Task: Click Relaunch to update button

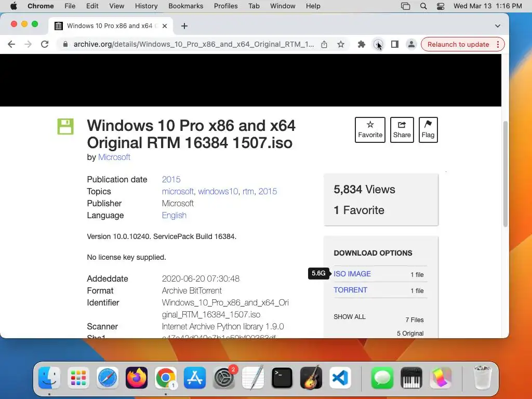Action: point(458,45)
